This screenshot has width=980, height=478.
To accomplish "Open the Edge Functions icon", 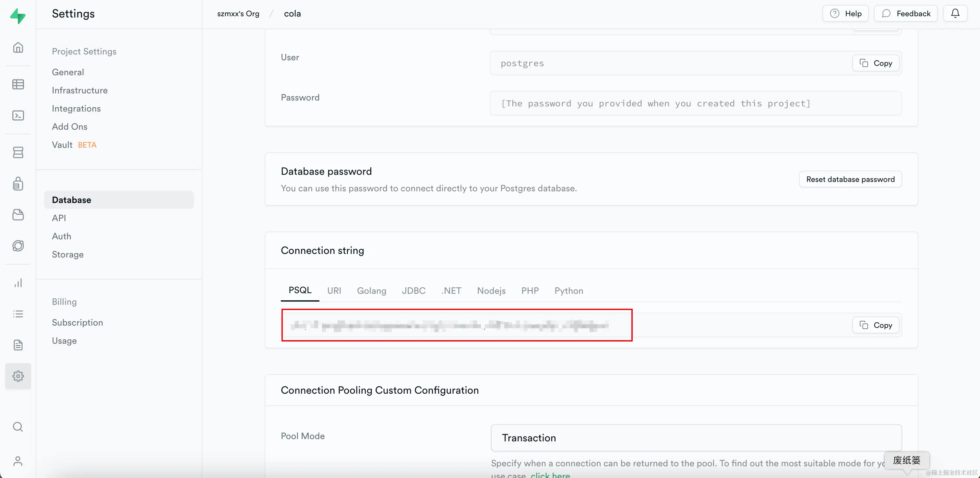I will (x=18, y=245).
